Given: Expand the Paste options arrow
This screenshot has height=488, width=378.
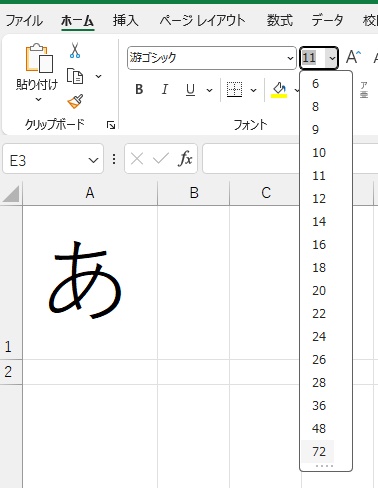Looking at the screenshot, I should pyautogui.click(x=39, y=99).
